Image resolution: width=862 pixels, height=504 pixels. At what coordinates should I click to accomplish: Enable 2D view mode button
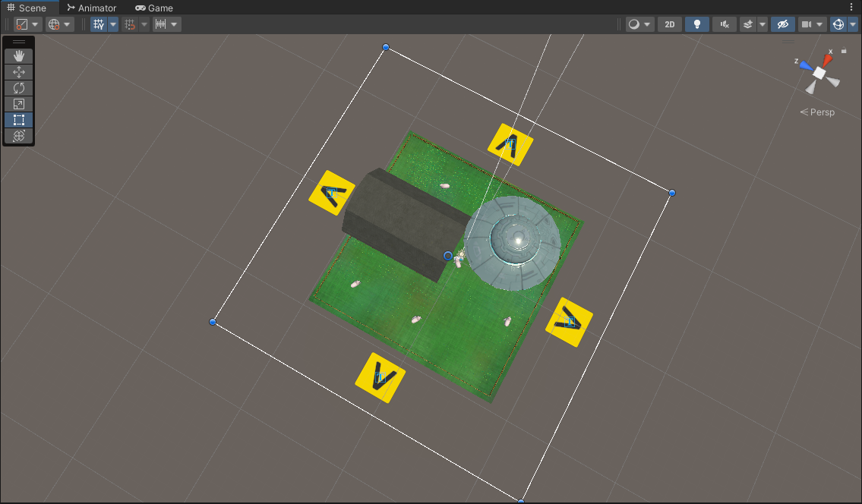(x=669, y=24)
